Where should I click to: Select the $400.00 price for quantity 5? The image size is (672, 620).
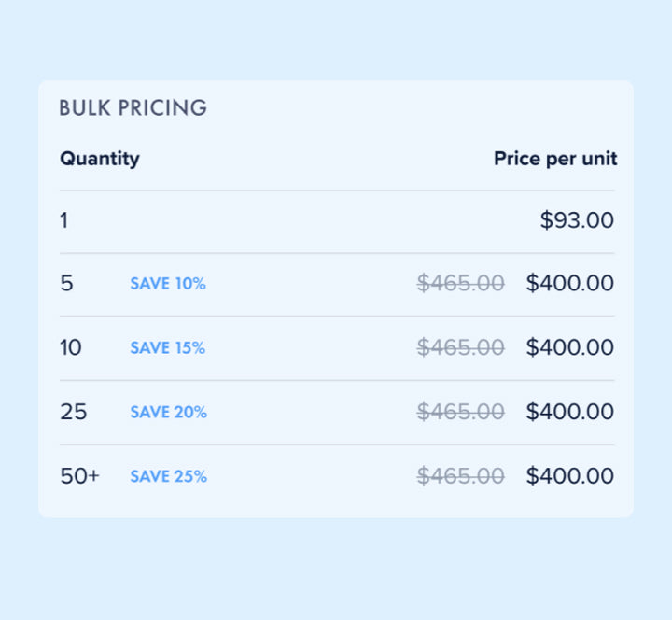click(x=570, y=284)
